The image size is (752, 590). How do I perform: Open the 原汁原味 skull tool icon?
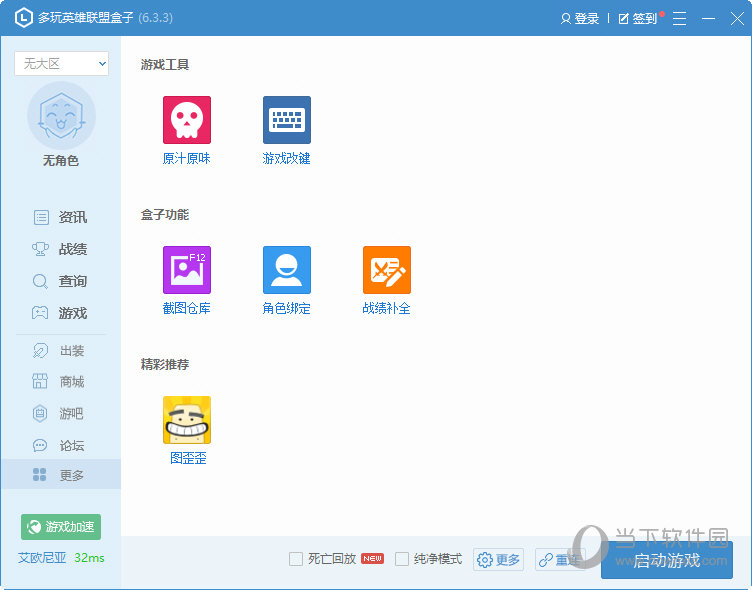point(187,120)
